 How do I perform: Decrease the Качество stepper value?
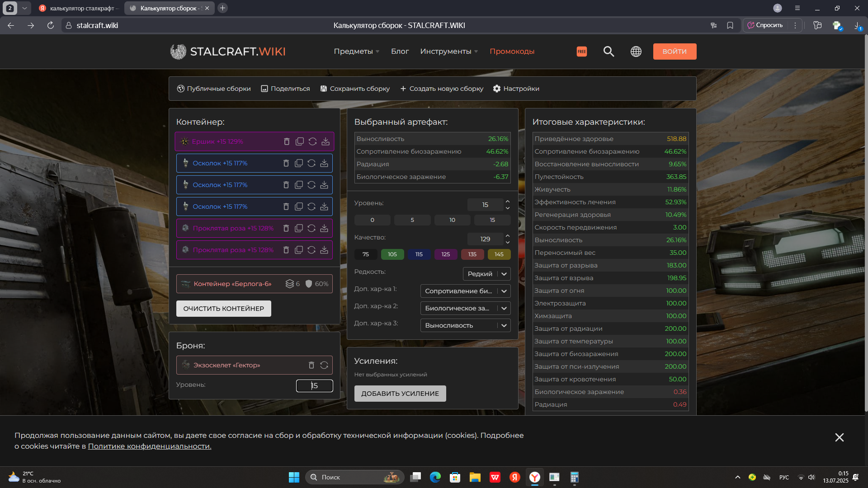[x=508, y=243]
